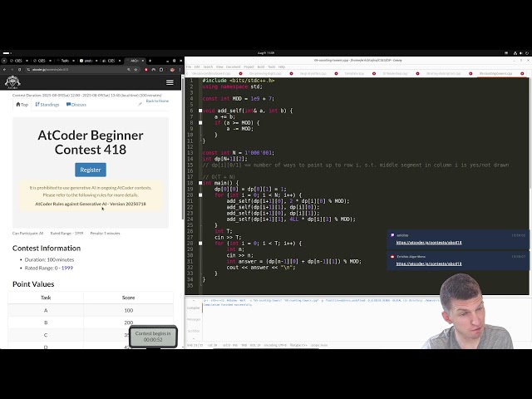Viewport: 532px width, 399px height.
Task: Open the system volume indicator
Action: 521,53
